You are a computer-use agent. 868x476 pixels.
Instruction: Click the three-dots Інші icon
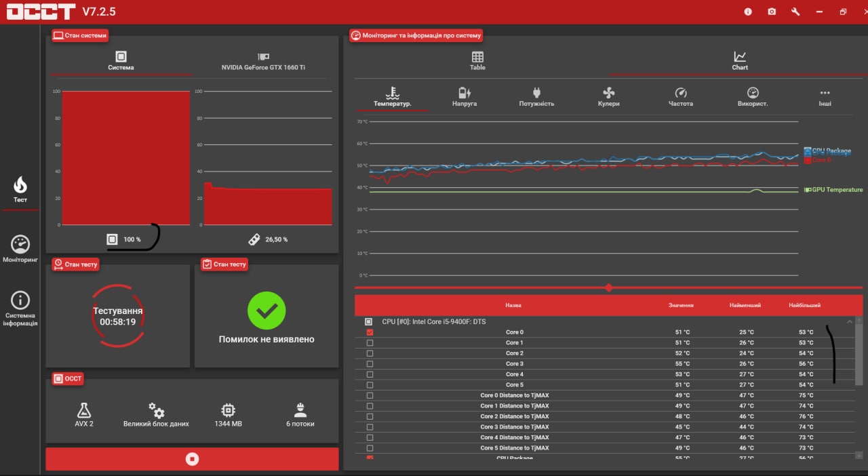pyautogui.click(x=825, y=93)
